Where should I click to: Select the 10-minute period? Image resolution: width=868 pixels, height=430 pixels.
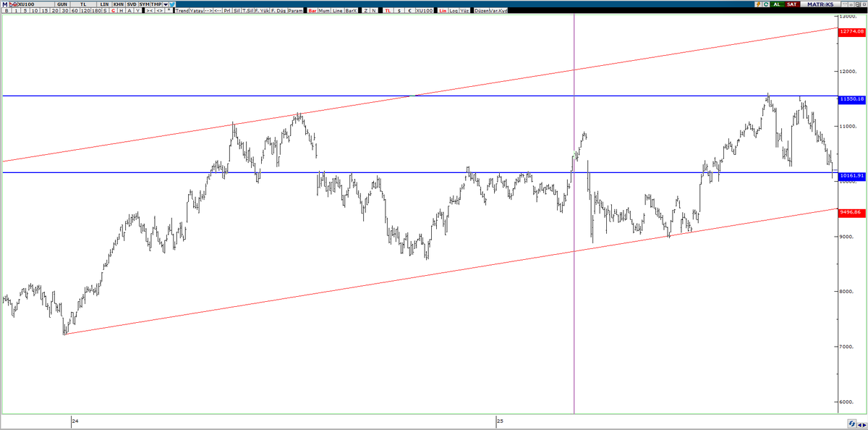(x=35, y=11)
